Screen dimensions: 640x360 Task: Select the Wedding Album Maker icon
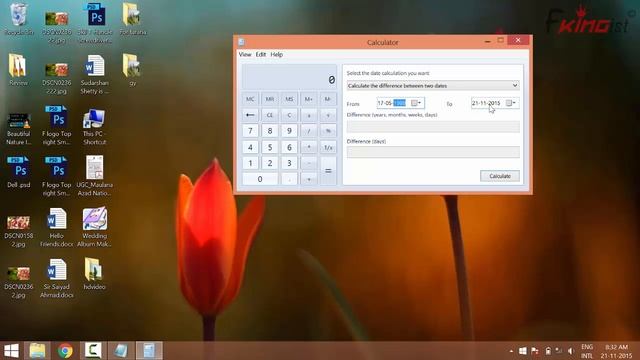[95, 227]
